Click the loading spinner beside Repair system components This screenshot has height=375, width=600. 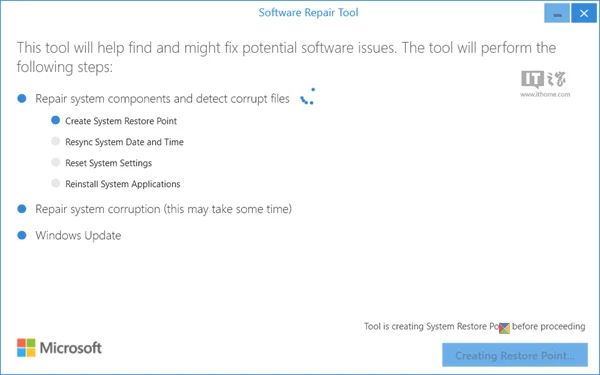tap(307, 96)
